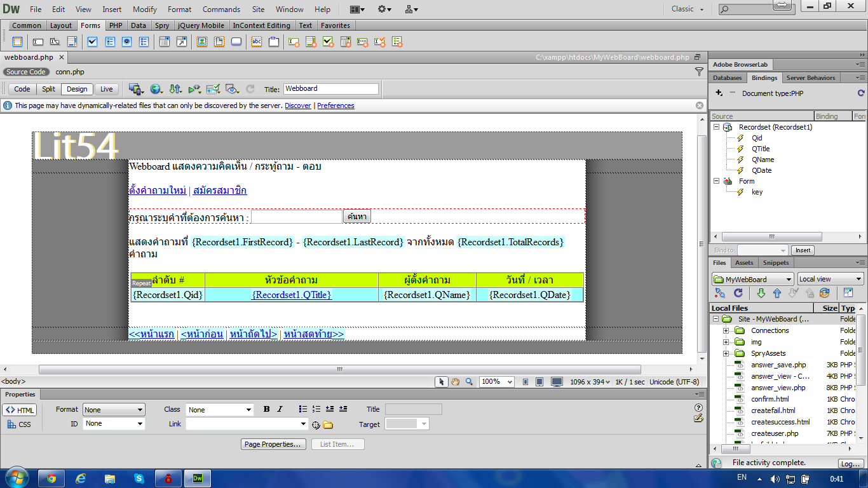Insert a Checkbox Group form element
Screen dimensions: 868x488
click(110, 42)
